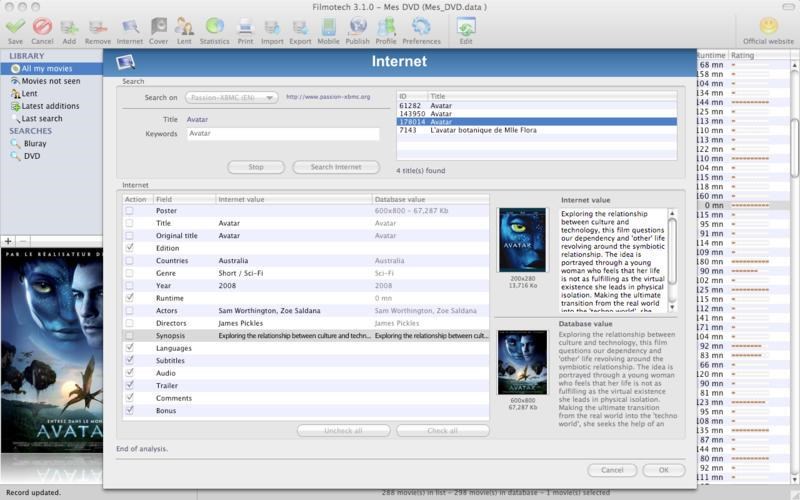Select result ID 61282 Avatar
The image size is (800, 500).
click(537, 106)
